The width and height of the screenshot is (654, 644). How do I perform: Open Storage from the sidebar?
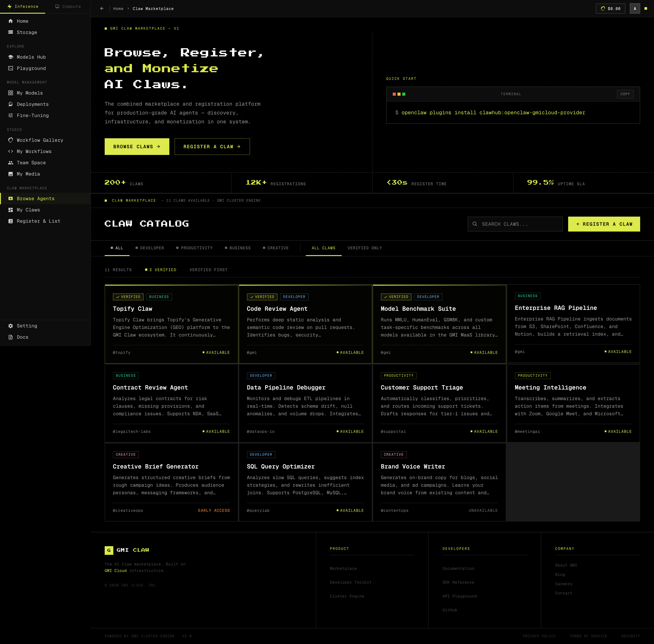click(x=27, y=32)
